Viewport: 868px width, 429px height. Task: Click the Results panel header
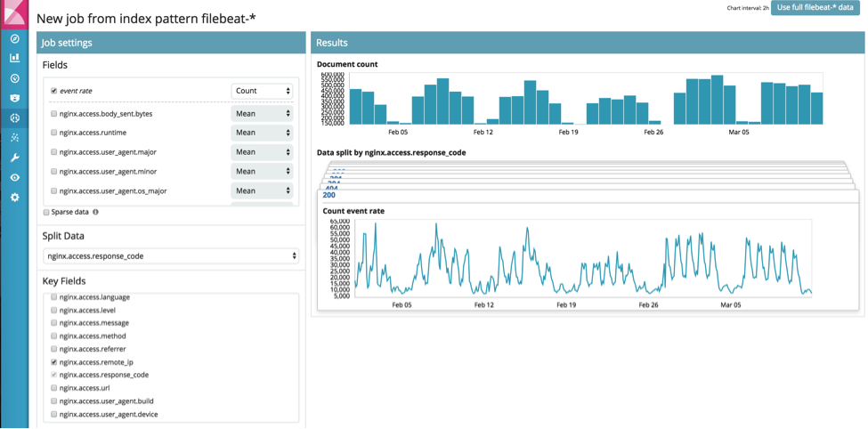(586, 43)
